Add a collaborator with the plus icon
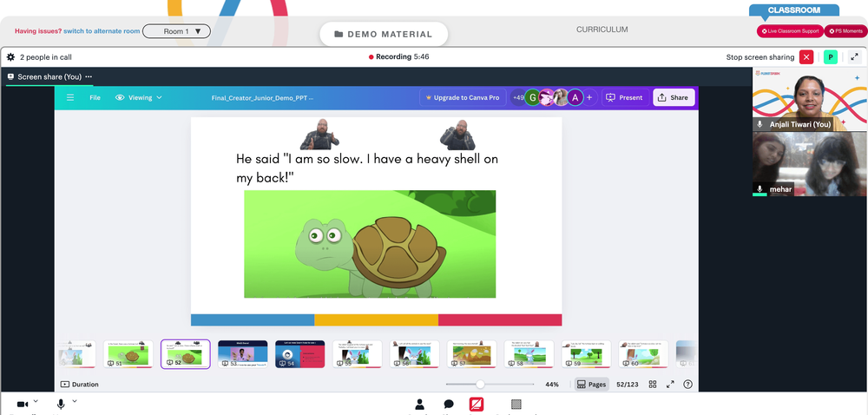Viewport: 868px width, 415px height. pos(589,97)
